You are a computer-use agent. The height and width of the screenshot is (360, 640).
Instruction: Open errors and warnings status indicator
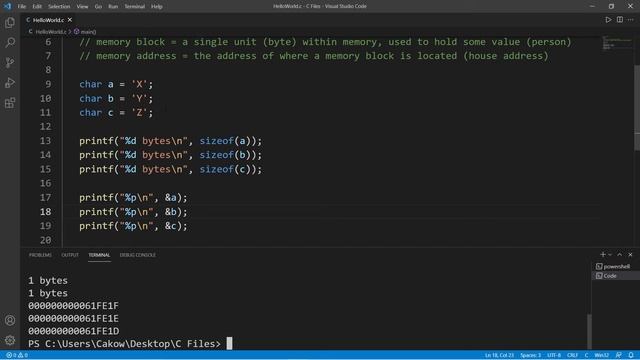(x=17, y=355)
